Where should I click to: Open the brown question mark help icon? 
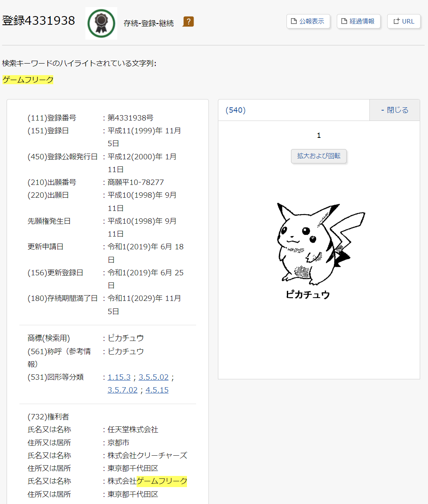point(188,21)
